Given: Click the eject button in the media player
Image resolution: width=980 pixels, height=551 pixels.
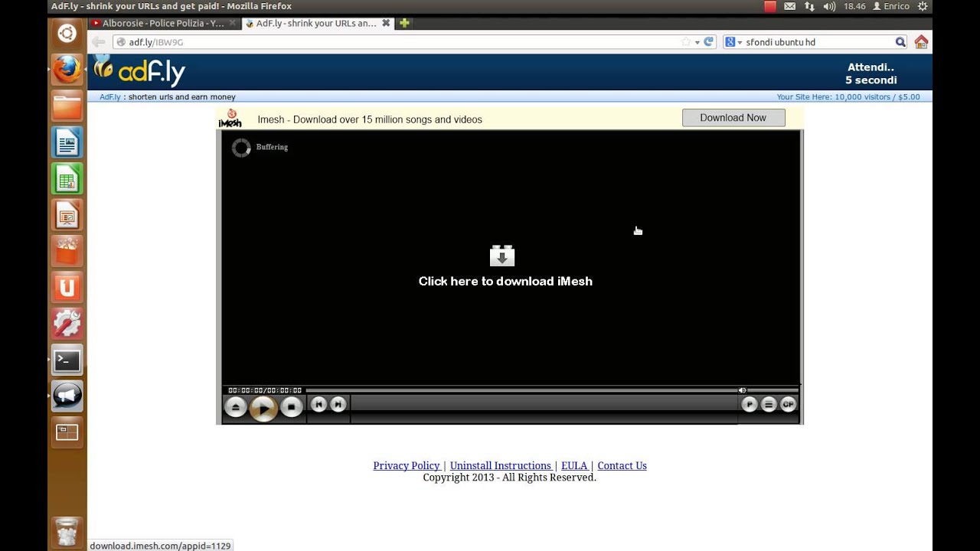Looking at the screenshot, I should pyautogui.click(x=236, y=407).
